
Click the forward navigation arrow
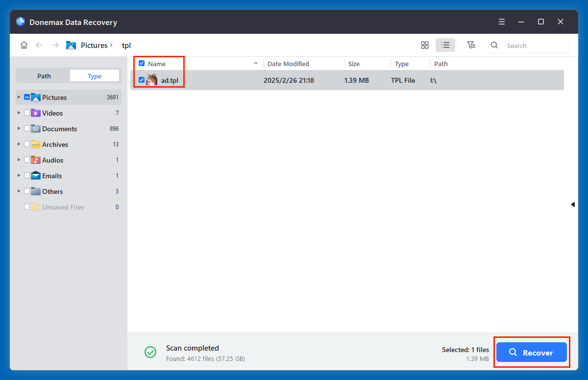55,45
